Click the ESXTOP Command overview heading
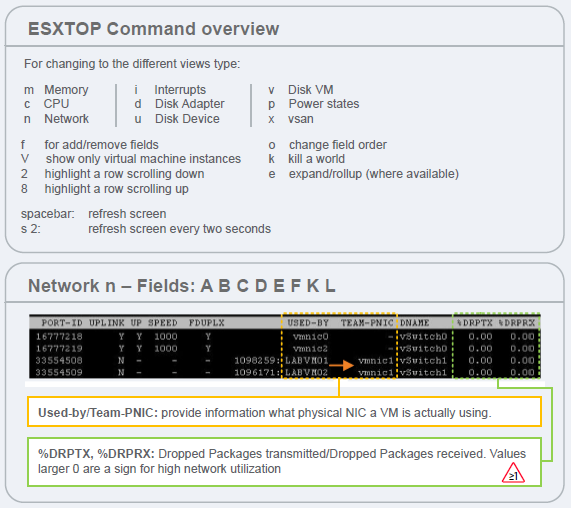Screen dimensions: 571x508 (153, 29)
